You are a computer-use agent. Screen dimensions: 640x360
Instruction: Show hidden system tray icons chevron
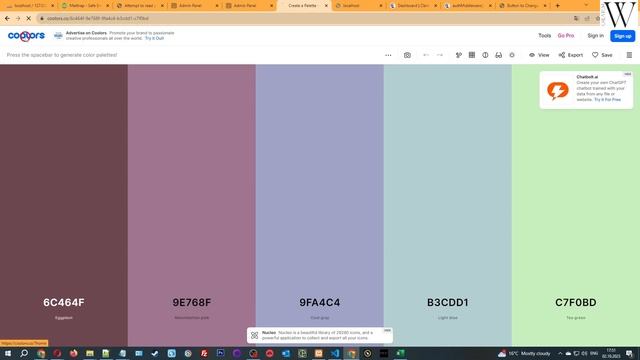(560, 353)
